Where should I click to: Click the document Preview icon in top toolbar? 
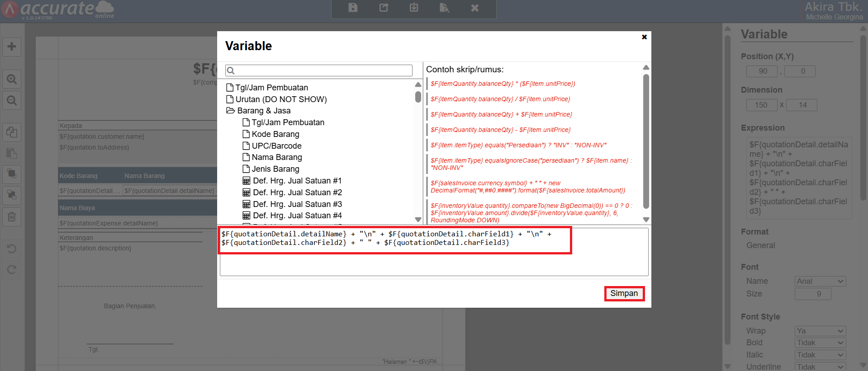coord(444,8)
